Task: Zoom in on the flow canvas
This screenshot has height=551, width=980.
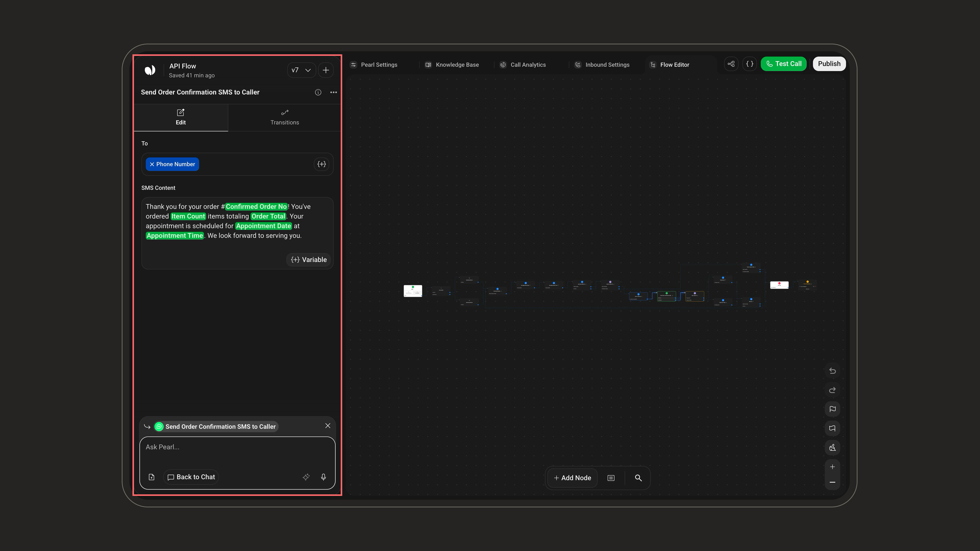Action: point(832,467)
